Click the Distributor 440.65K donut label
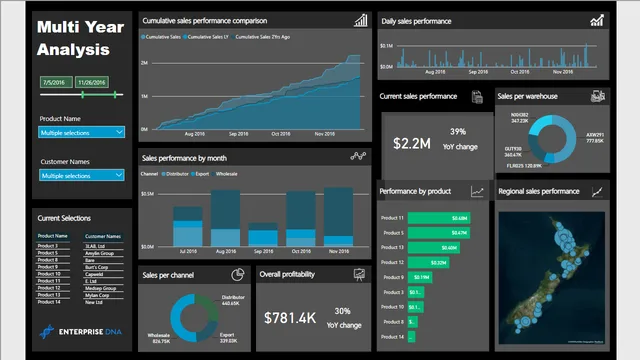 pyautogui.click(x=233, y=300)
